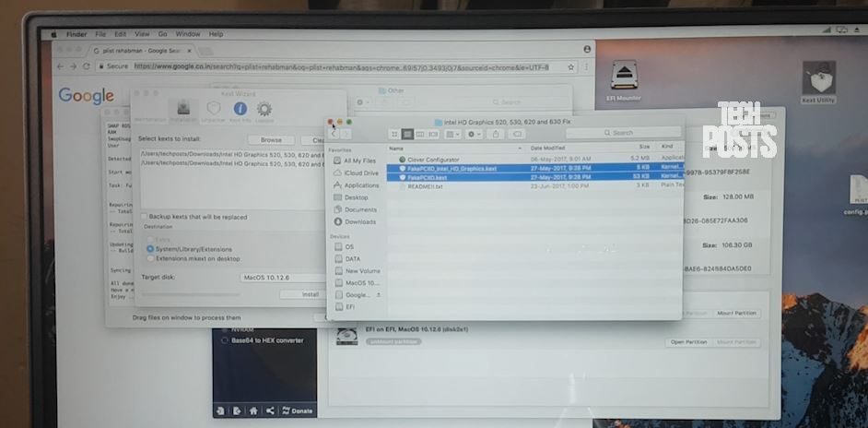868x428 pixels.
Task: Go back in Intel HD Graphics Finder window
Action: [x=334, y=134]
